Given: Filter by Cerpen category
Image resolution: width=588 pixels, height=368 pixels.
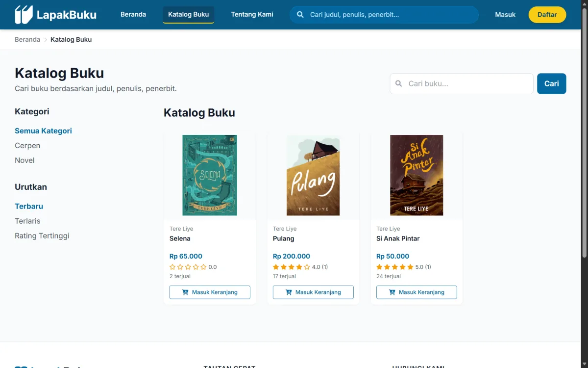Looking at the screenshot, I should pyautogui.click(x=27, y=146).
